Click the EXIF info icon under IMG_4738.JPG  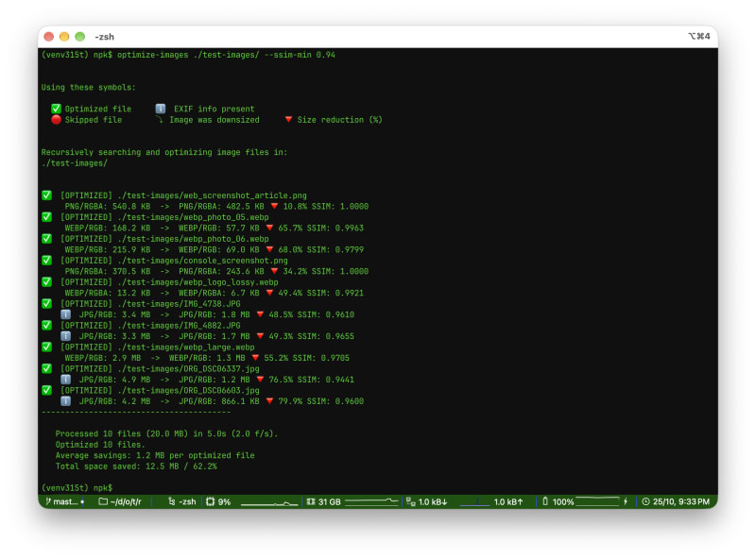(65, 314)
